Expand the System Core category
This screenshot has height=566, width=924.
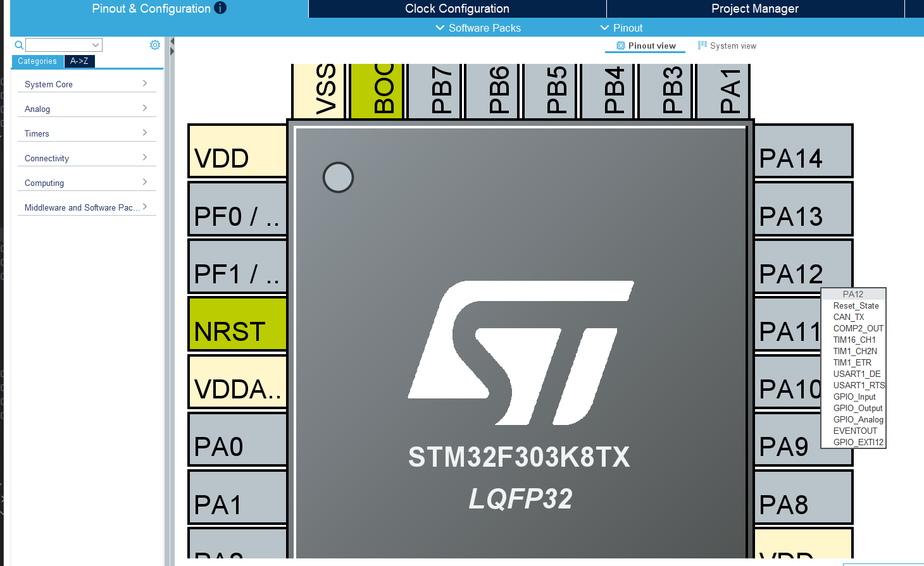[x=86, y=84]
